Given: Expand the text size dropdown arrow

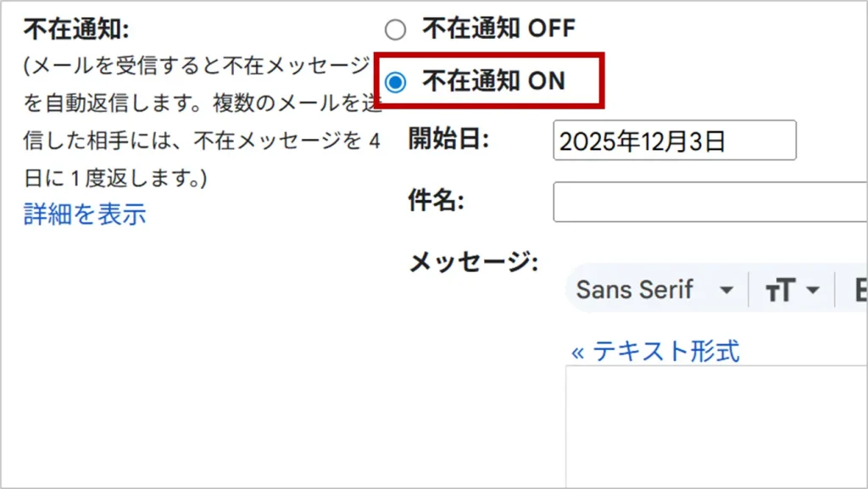Looking at the screenshot, I should [x=813, y=291].
